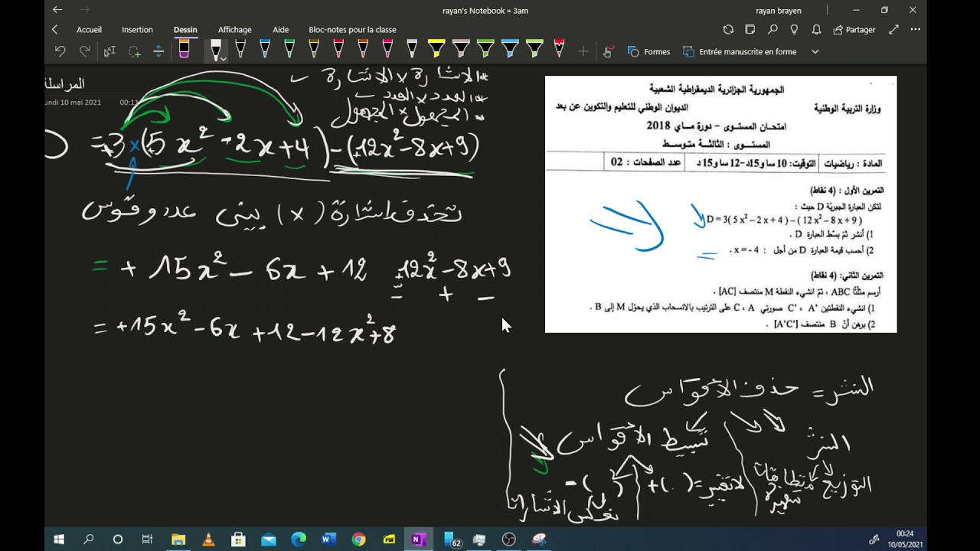Open OBS Studio from the taskbar
Image resolution: width=980 pixels, height=551 pixels.
pos(508,540)
